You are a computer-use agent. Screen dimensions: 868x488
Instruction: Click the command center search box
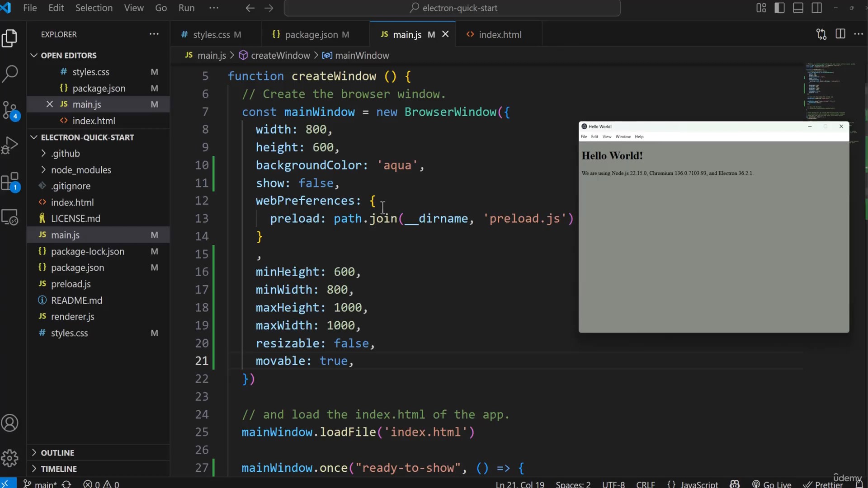(452, 8)
